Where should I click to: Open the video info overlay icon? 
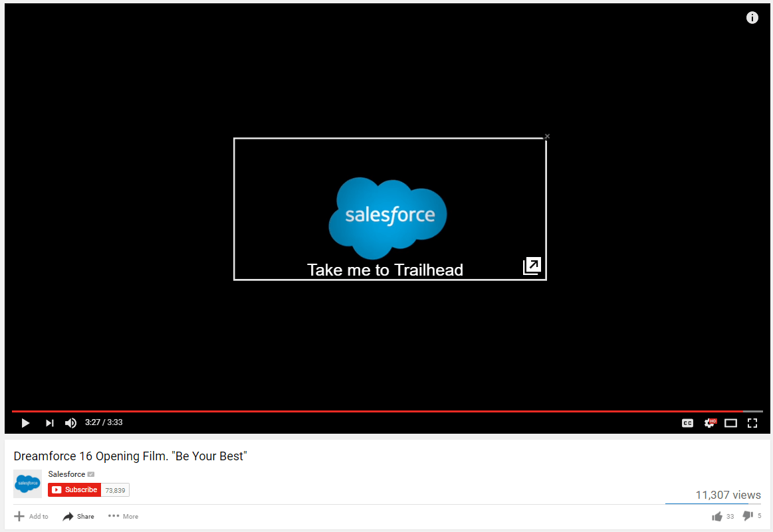[752, 17]
